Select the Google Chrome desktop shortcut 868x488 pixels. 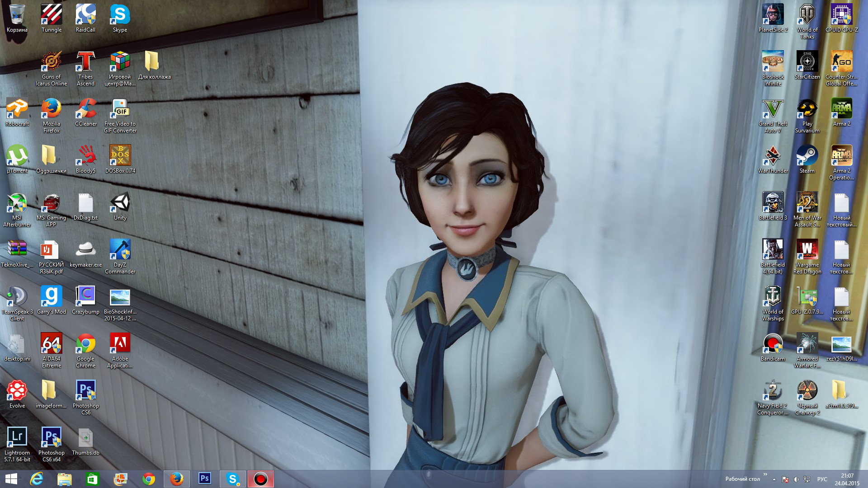point(85,350)
